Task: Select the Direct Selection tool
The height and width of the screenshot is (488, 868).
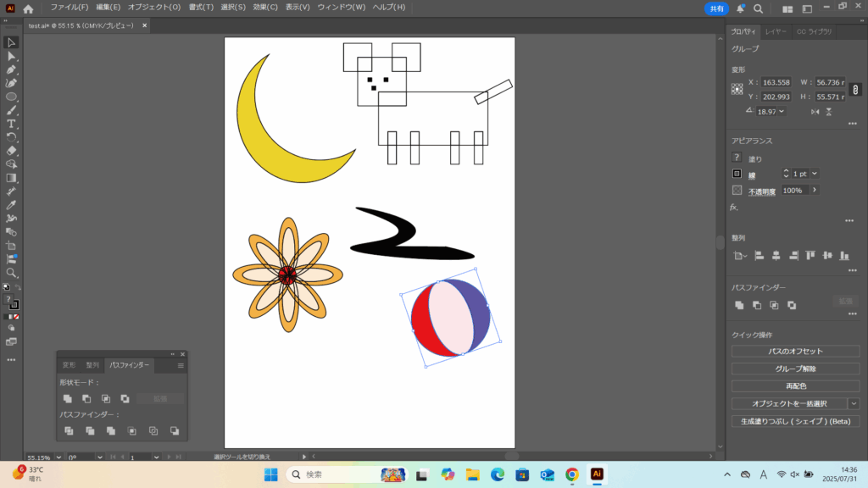Action: tap(12, 56)
